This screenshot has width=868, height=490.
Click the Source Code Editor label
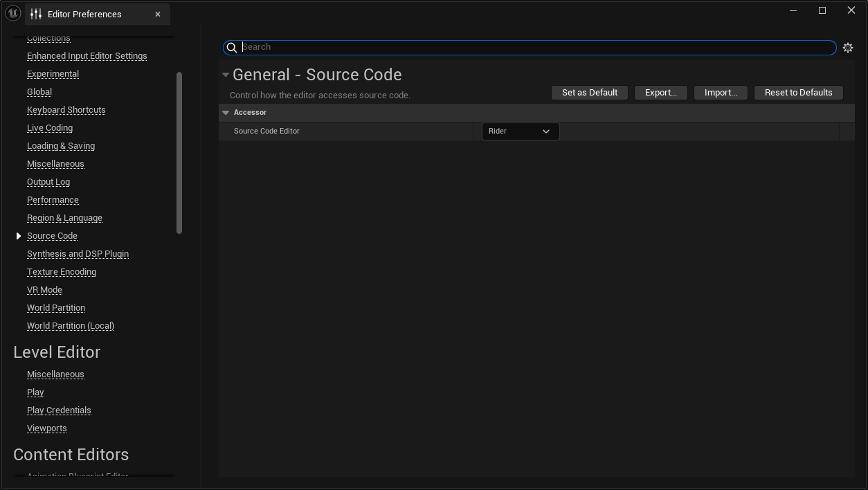[266, 131]
